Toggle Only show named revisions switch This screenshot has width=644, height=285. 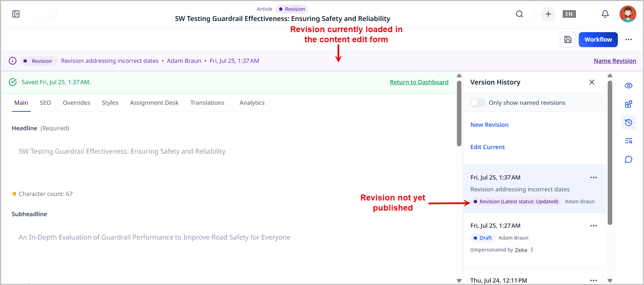click(x=478, y=103)
